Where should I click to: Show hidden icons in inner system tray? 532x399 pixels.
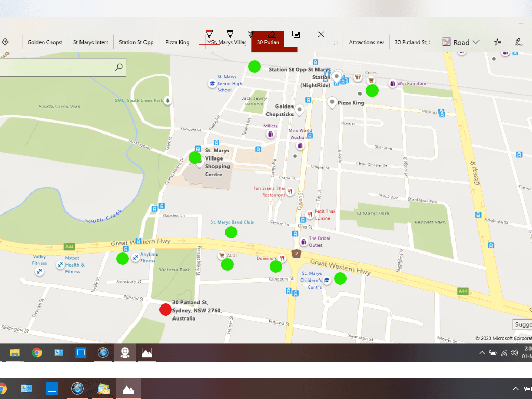tap(482, 353)
